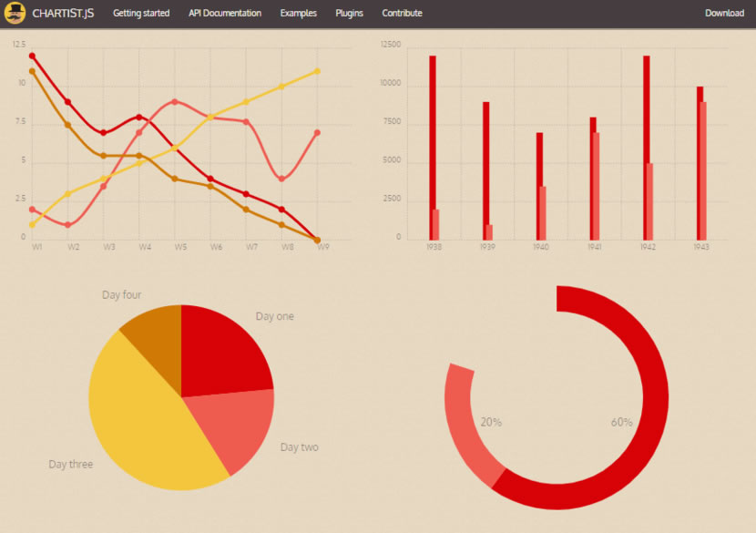Open the Getting started page

point(141,13)
